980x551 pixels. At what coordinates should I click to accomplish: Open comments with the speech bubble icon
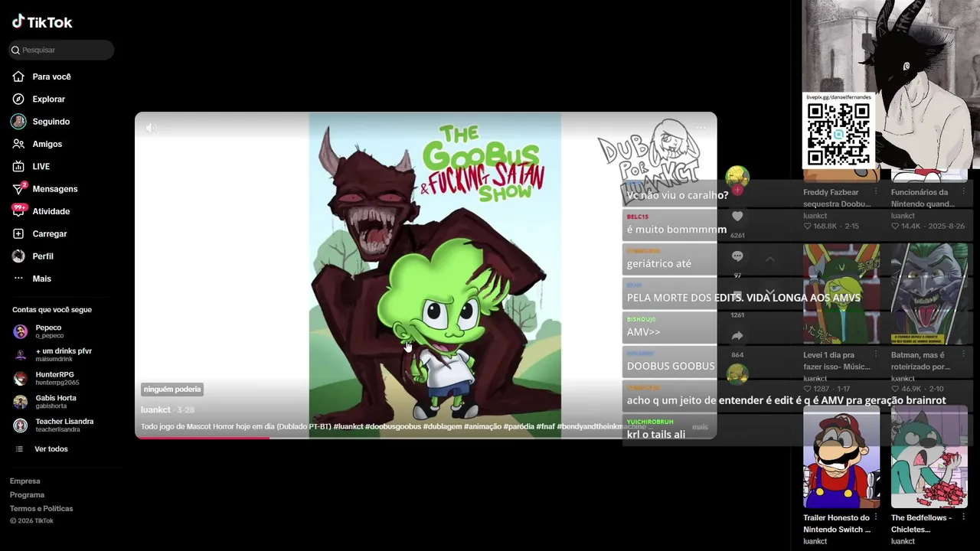(737, 256)
